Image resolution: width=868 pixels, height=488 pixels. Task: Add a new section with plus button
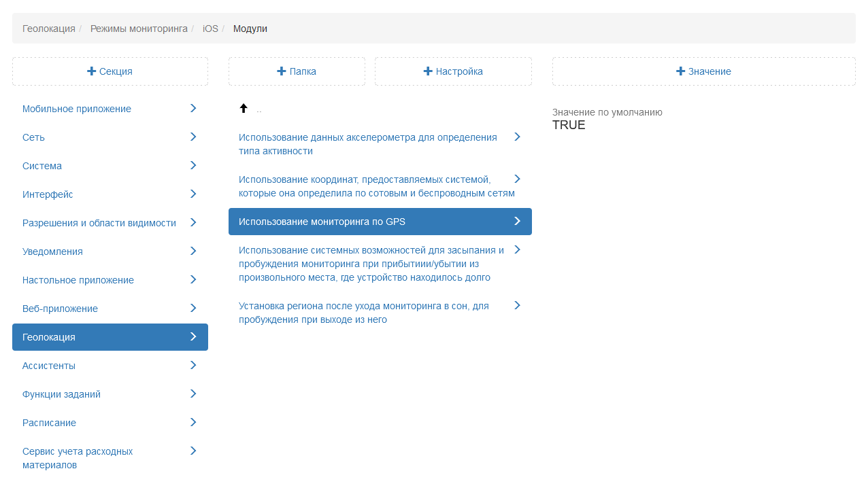click(x=110, y=71)
